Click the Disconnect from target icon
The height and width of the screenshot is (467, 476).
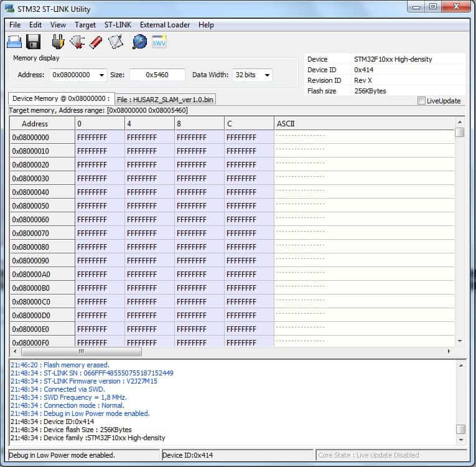point(77,42)
